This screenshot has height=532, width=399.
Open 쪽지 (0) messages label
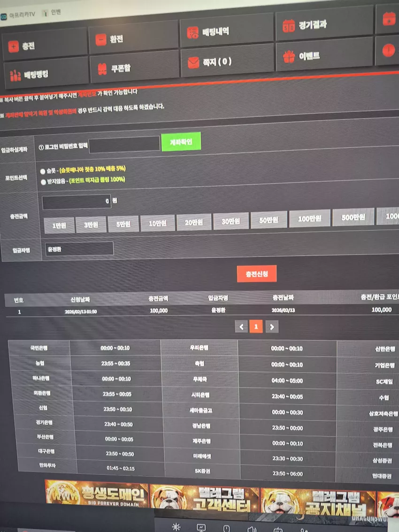(x=217, y=62)
